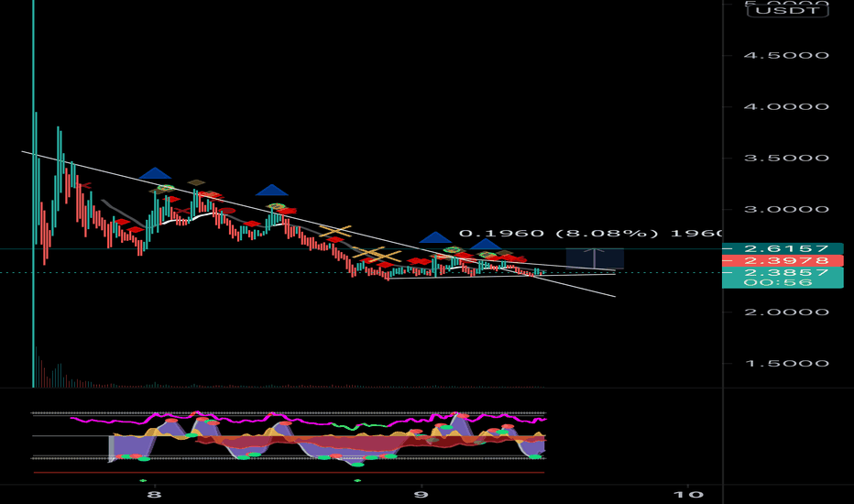The width and height of the screenshot is (854, 504).
Task: Click the date label 9 on time axis
Action: click(421, 494)
